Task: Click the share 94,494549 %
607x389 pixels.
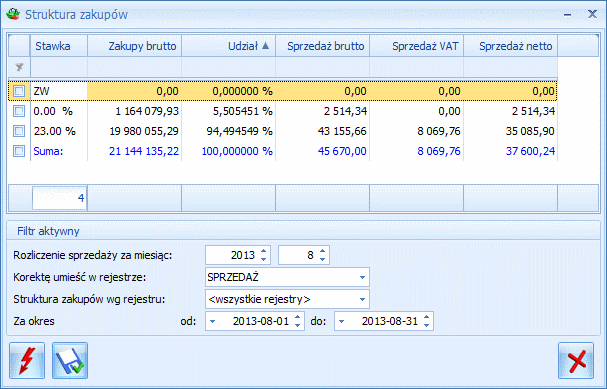Action: 240,131
